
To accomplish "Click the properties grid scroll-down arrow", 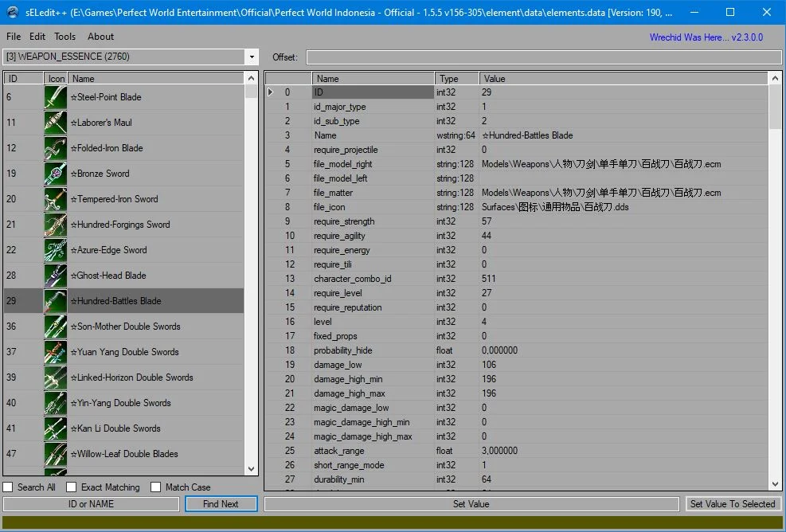I will pyautogui.click(x=775, y=484).
